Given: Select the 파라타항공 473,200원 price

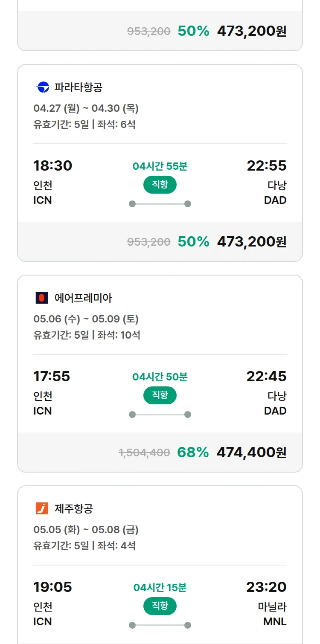Looking at the screenshot, I should tap(252, 241).
